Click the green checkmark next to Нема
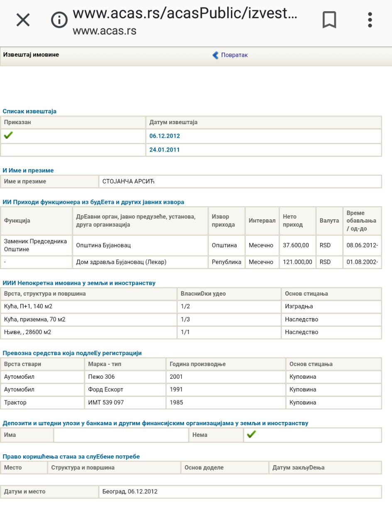This screenshot has height=532, width=392. point(251,434)
